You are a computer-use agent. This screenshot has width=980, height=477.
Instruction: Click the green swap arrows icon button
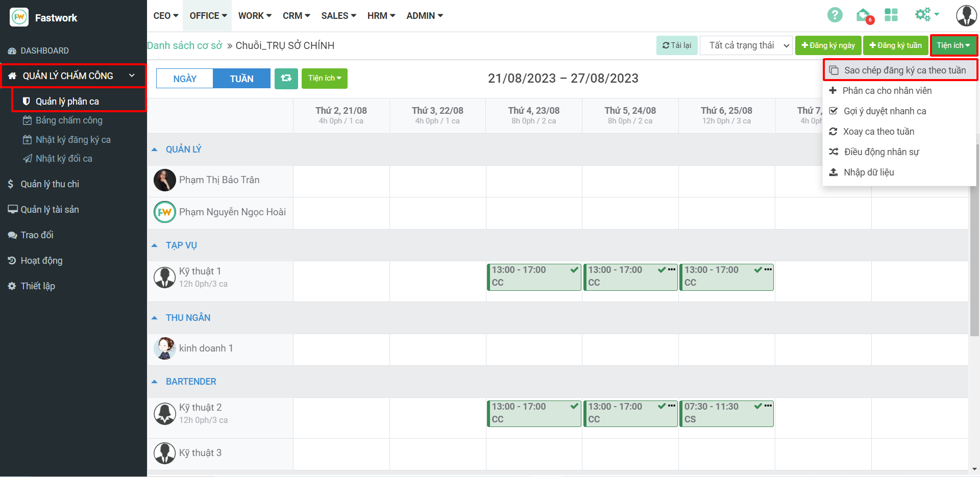point(286,79)
